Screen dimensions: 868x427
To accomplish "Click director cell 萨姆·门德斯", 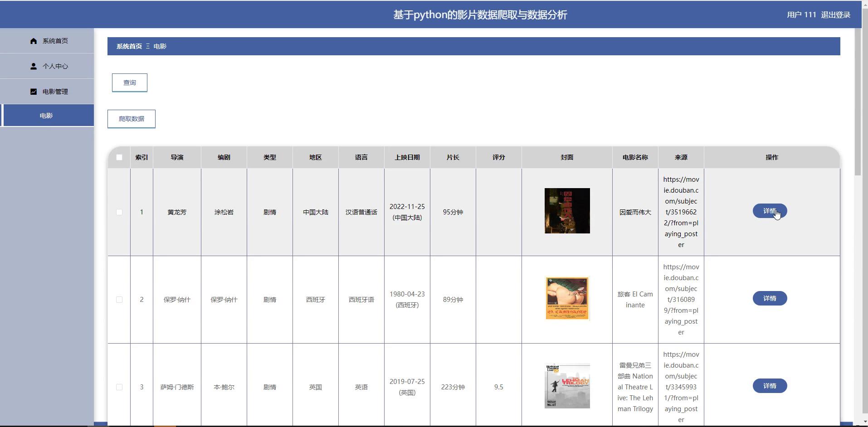I will point(177,387).
